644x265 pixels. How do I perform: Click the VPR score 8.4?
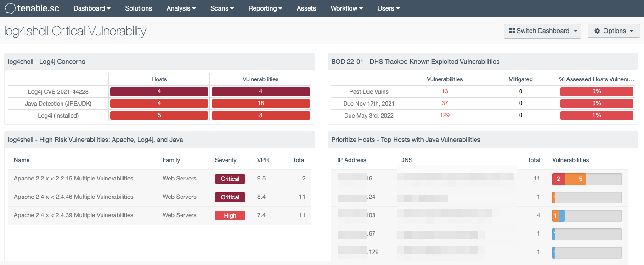click(x=261, y=197)
